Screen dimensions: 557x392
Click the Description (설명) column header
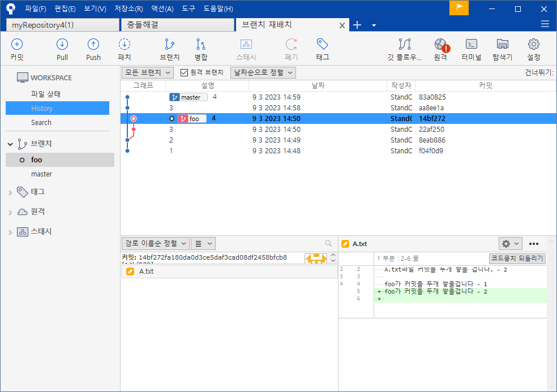[207, 85]
